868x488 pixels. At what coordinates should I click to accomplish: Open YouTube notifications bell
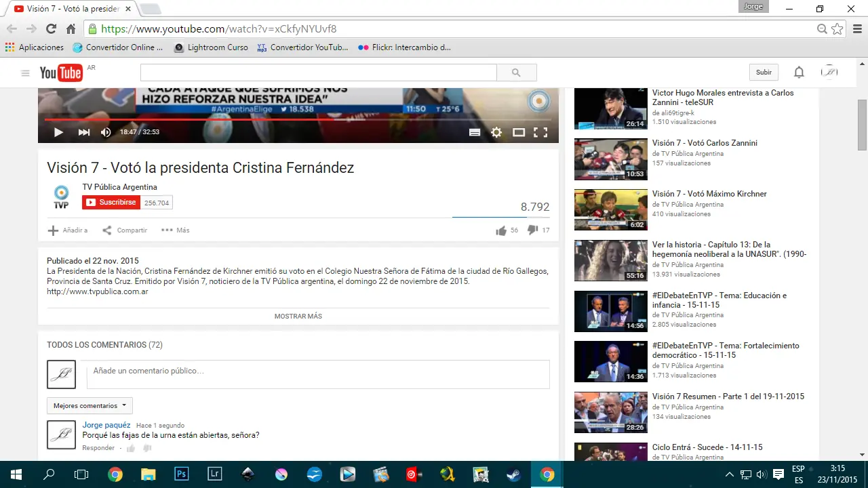coord(800,73)
